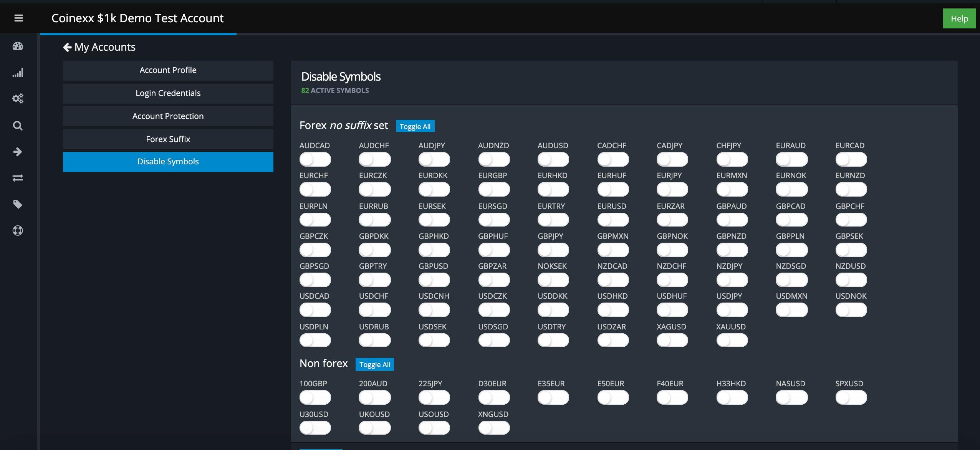
Task: Toggle the NASUSD symbol switch
Action: [x=791, y=397]
